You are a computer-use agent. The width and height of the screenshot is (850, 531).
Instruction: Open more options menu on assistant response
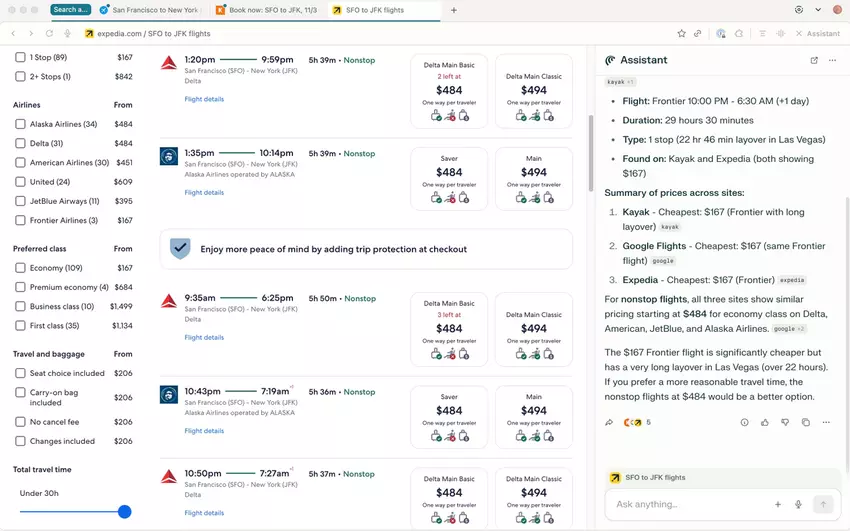tap(826, 423)
